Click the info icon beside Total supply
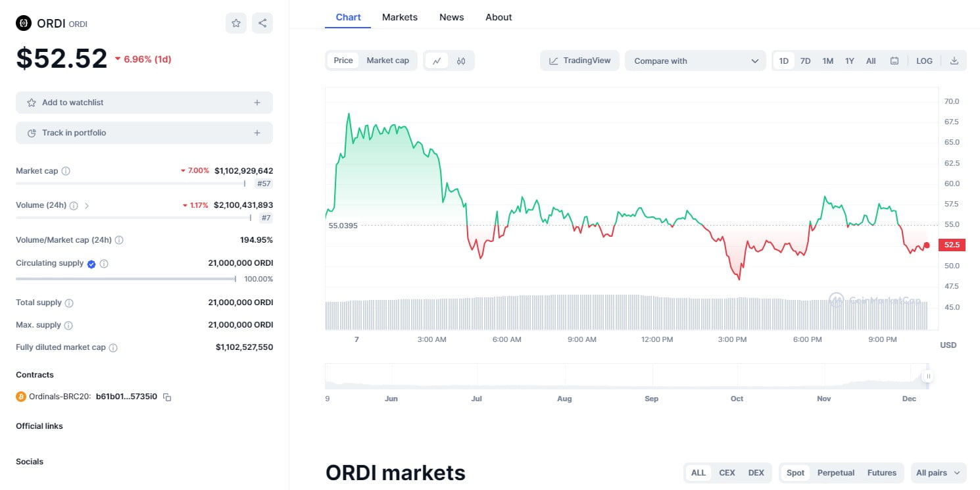The height and width of the screenshot is (490, 980). pos(69,303)
